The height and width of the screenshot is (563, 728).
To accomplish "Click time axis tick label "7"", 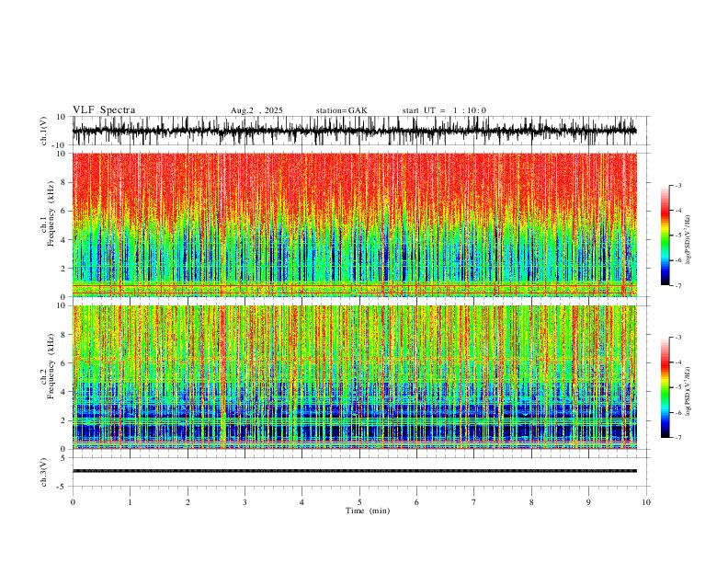I will point(473,502).
